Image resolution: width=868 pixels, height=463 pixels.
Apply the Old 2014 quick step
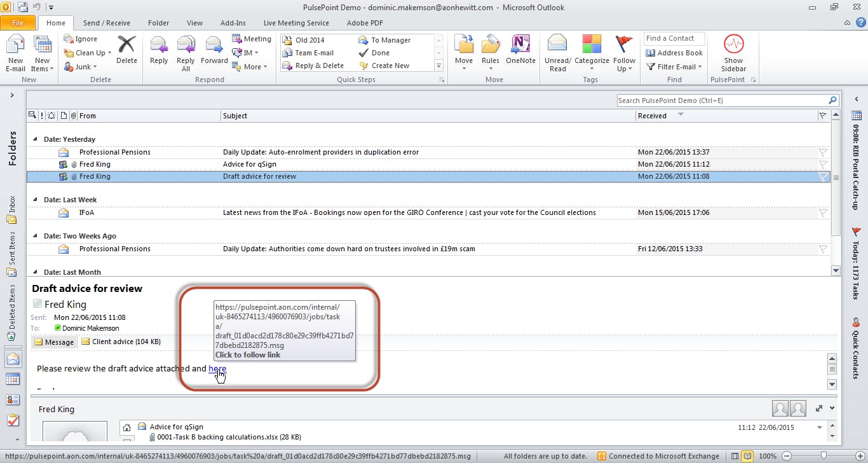click(x=304, y=40)
